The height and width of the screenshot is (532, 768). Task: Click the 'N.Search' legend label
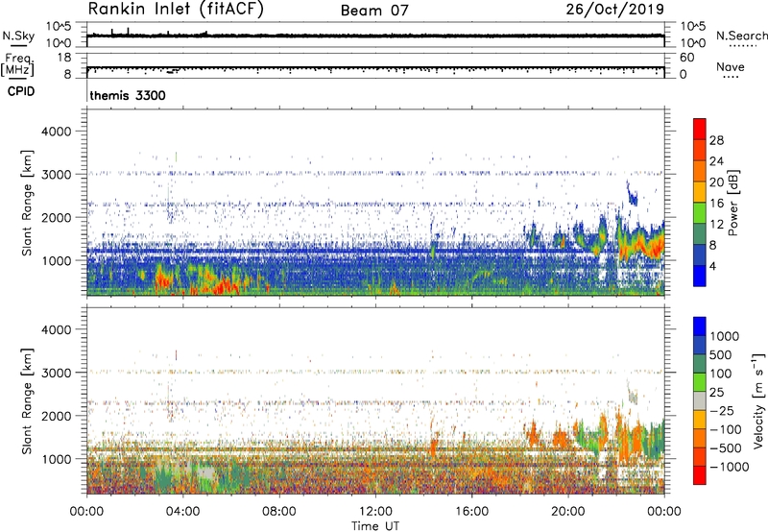point(741,36)
